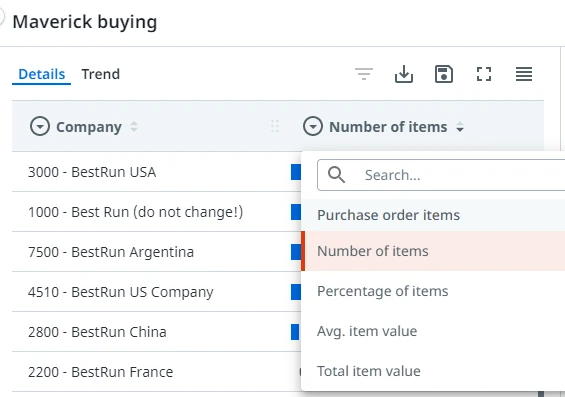Viewport: 565px width, 397px height.
Task: Select the 4510 - BestRun US Company row
Action: point(156,292)
